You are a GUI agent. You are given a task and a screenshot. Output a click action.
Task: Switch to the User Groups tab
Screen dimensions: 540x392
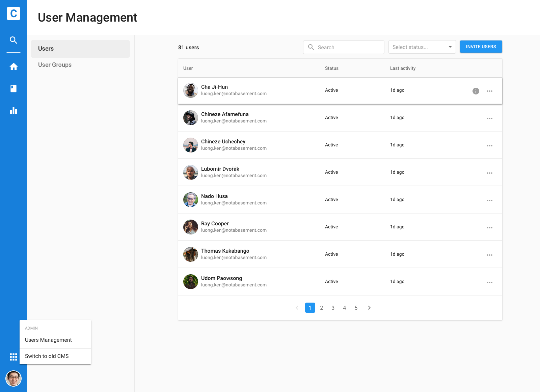pyautogui.click(x=55, y=65)
